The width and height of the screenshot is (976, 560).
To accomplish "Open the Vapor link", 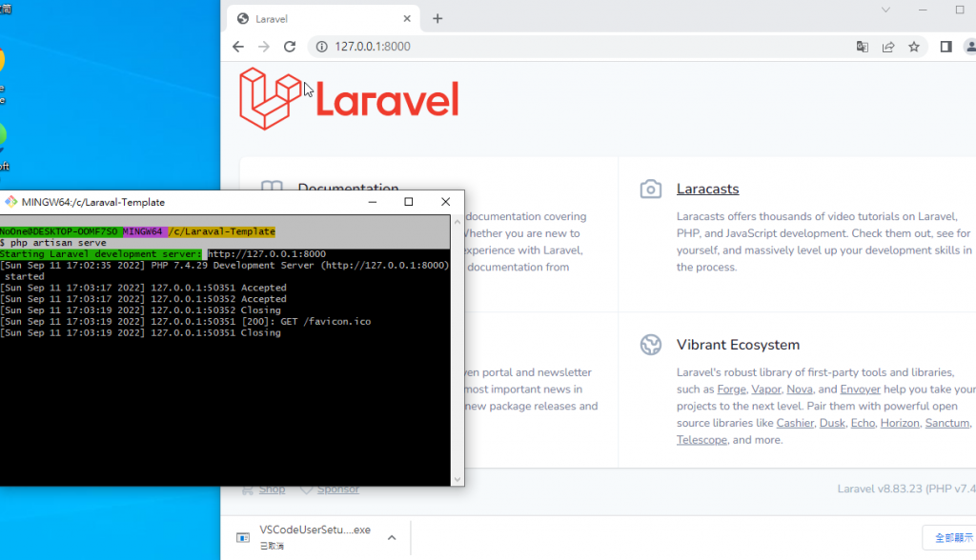I will tap(766, 390).
